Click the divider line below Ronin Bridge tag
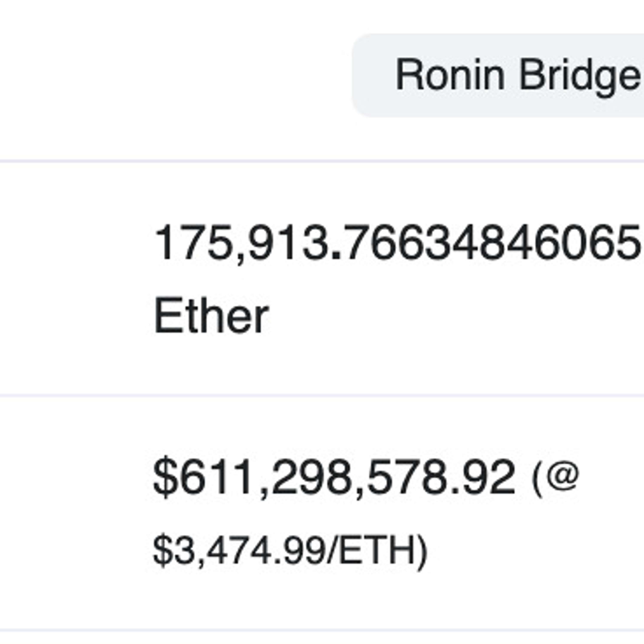 pyautogui.click(x=322, y=161)
